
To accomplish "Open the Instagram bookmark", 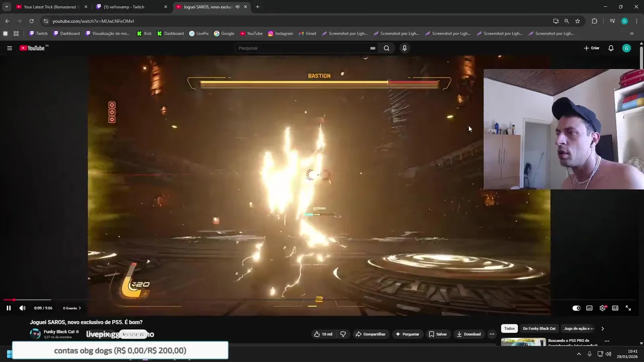I will [280, 34].
